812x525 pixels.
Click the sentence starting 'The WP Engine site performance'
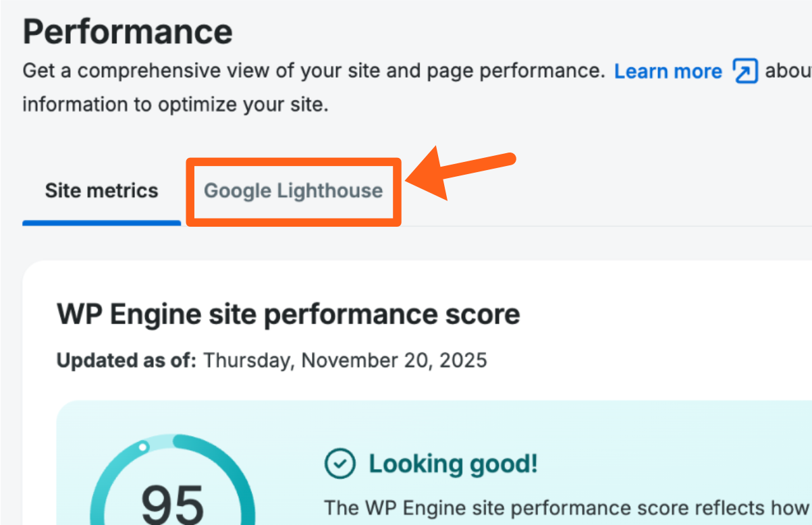click(x=567, y=507)
